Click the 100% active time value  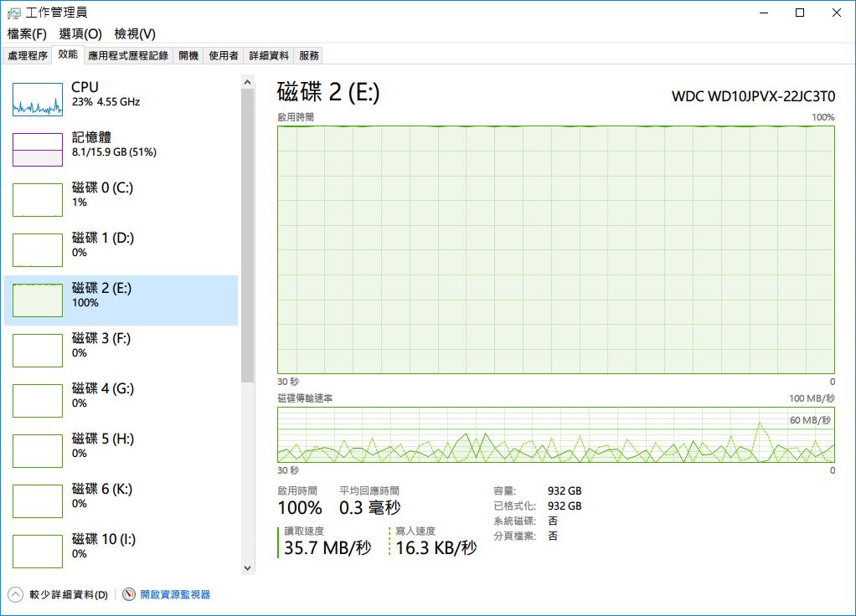click(x=300, y=508)
